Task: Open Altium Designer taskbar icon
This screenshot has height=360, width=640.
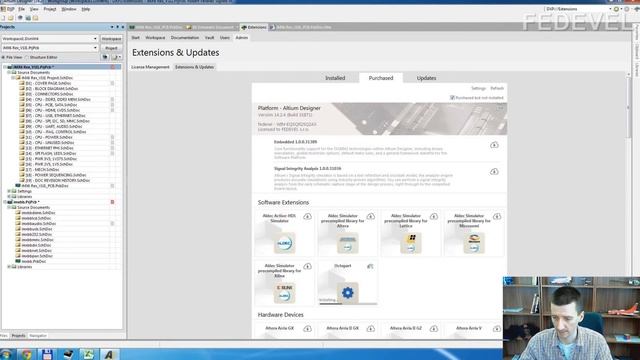Action: pos(109,354)
